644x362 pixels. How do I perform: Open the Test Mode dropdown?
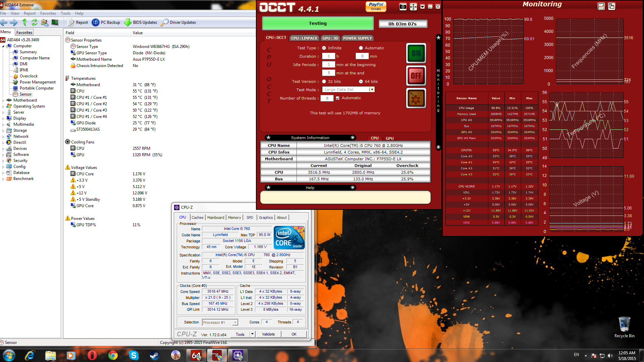point(372,89)
